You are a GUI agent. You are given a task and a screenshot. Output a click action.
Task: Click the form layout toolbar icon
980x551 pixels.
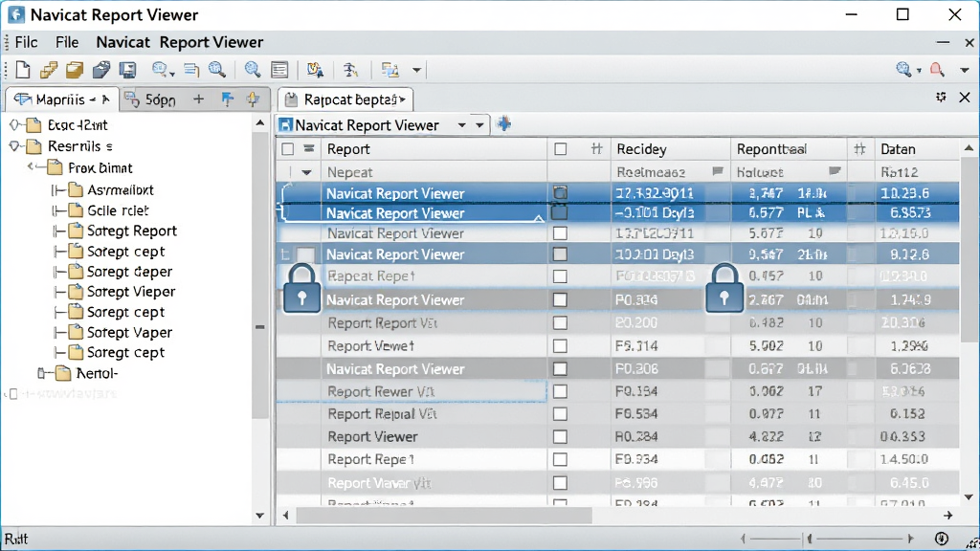click(x=279, y=69)
